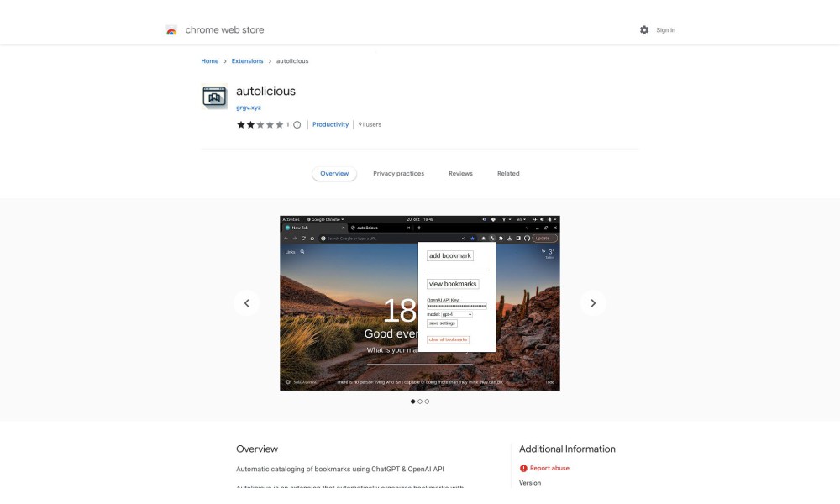Screen dimensions: 840x504
Task: Click the Chrome Web Store rainbow logo
Action: (x=171, y=30)
